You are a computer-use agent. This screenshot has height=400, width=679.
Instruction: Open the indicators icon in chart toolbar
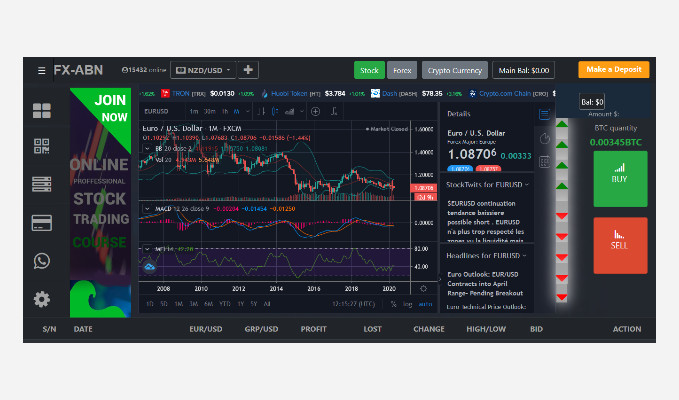point(290,112)
